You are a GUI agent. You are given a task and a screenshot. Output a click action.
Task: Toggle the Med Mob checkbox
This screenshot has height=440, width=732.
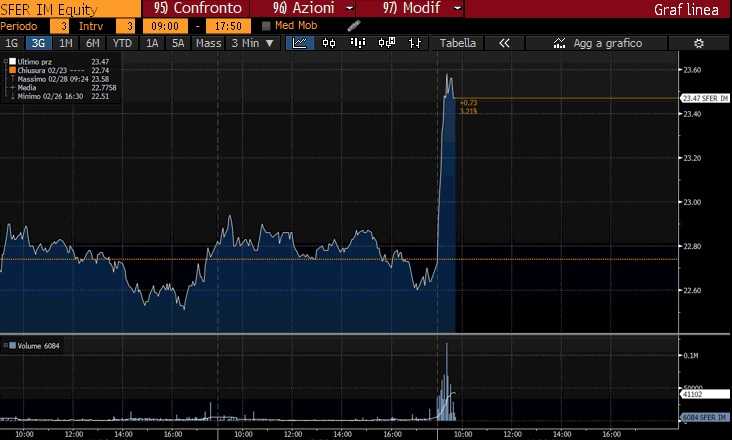tap(266, 26)
